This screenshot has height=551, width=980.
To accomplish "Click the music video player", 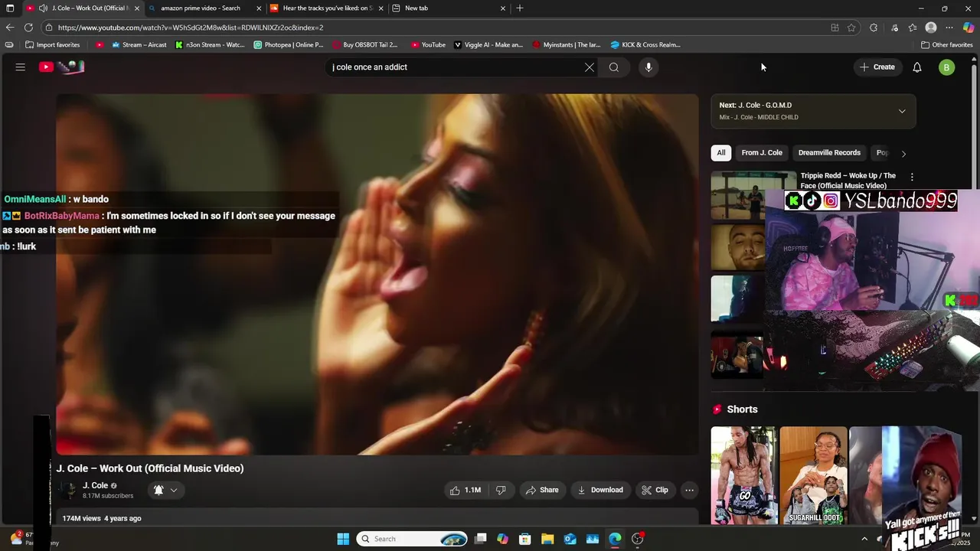I will click(377, 274).
